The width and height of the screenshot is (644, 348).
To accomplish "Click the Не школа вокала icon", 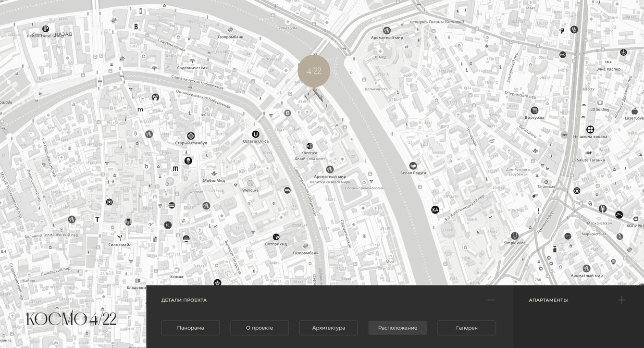I will pos(590,129).
